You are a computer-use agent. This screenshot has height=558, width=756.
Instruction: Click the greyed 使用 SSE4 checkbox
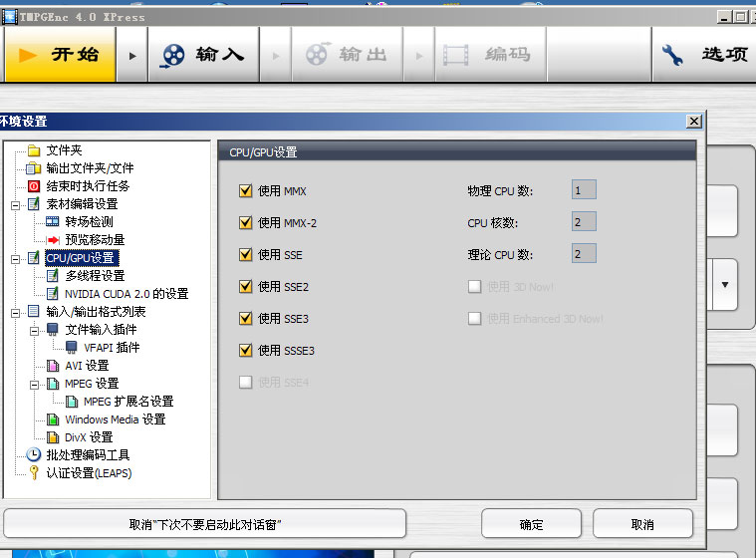click(x=245, y=383)
